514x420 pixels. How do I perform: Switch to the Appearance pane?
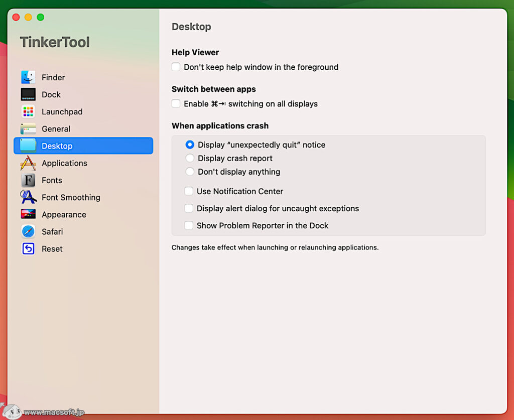(28, 214)
